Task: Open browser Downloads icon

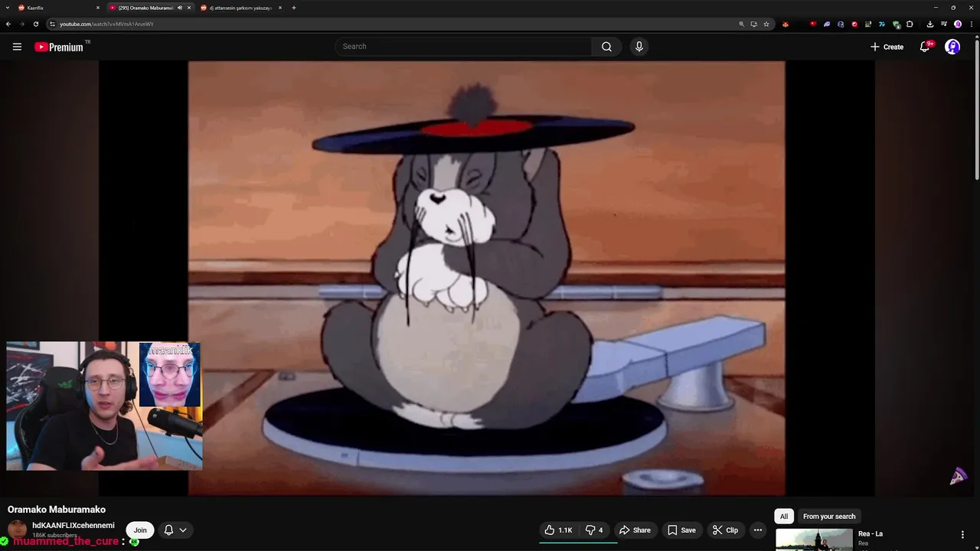Action: pos(930,24)
